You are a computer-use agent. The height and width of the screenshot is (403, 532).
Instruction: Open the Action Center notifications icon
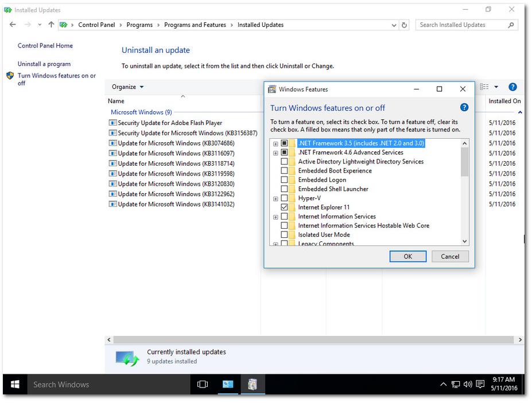(x=480, y=384)
